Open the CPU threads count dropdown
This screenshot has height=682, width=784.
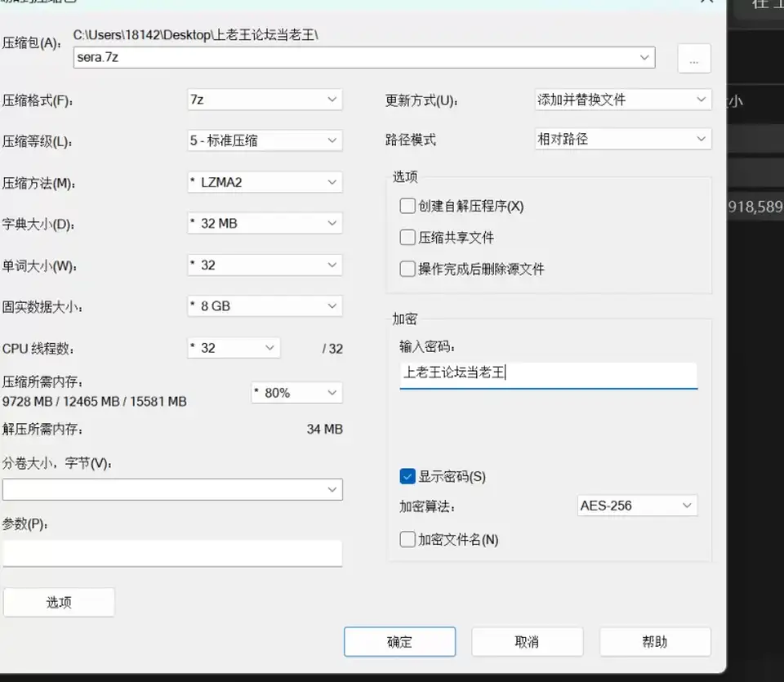click(234, 347)
